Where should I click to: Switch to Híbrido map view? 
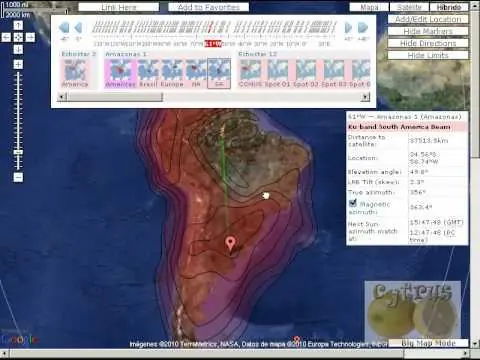[449, 7]
